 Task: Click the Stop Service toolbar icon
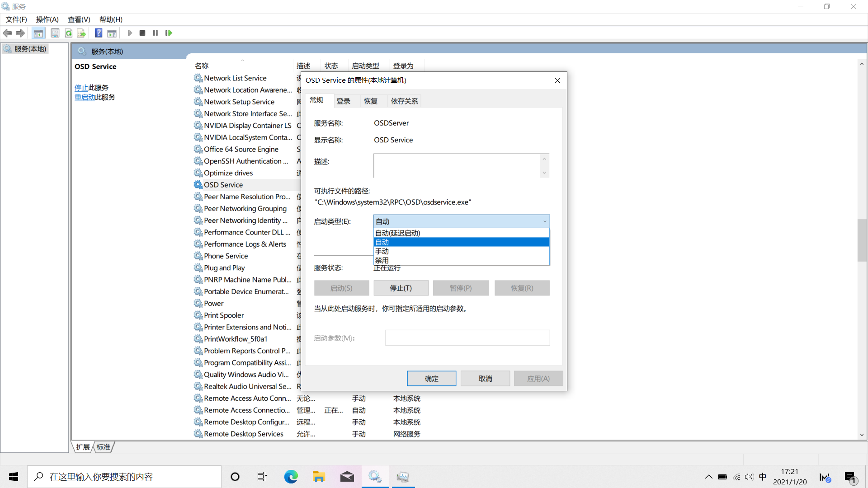coord(142,33)
